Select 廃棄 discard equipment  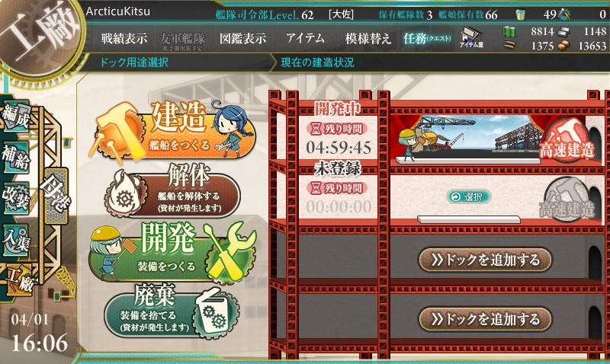[x=171, y=312]
